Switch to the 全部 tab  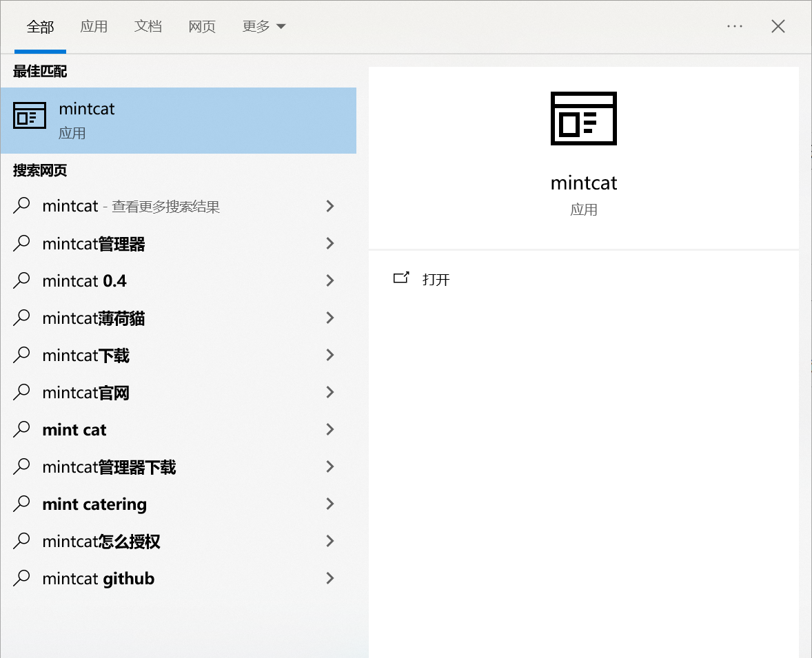[x=41, y=26]
